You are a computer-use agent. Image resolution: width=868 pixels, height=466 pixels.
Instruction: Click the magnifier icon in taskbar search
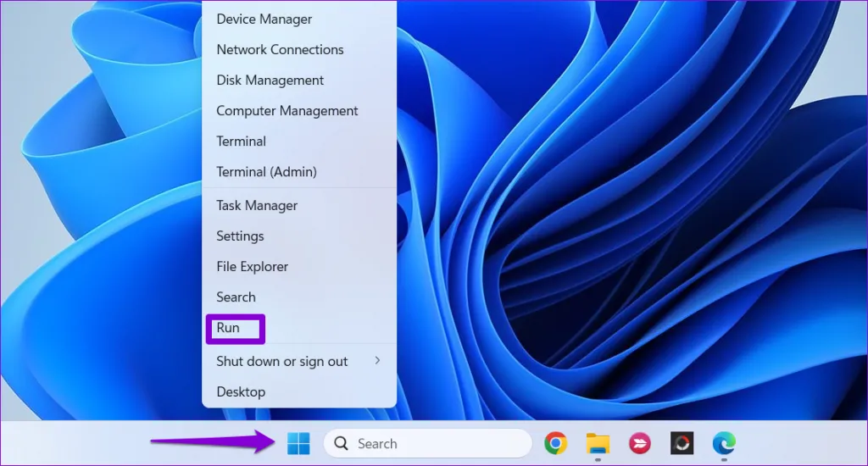pyautogui.click(x=341, y=443)
